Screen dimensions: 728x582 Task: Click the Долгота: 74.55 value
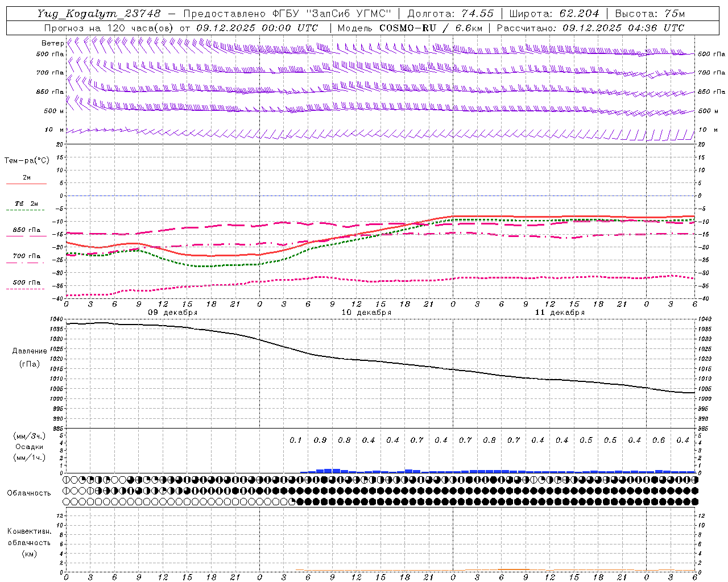450,13
